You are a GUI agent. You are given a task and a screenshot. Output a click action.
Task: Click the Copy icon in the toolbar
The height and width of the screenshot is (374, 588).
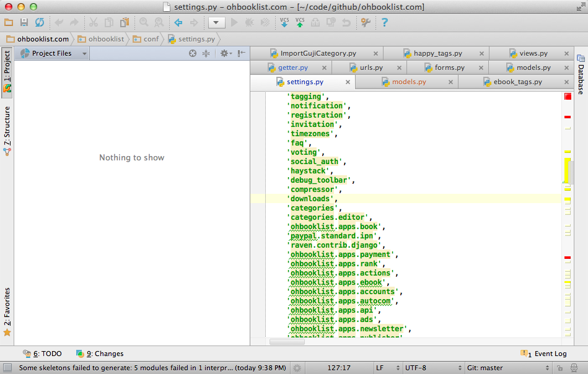click(x=109, y=22)
